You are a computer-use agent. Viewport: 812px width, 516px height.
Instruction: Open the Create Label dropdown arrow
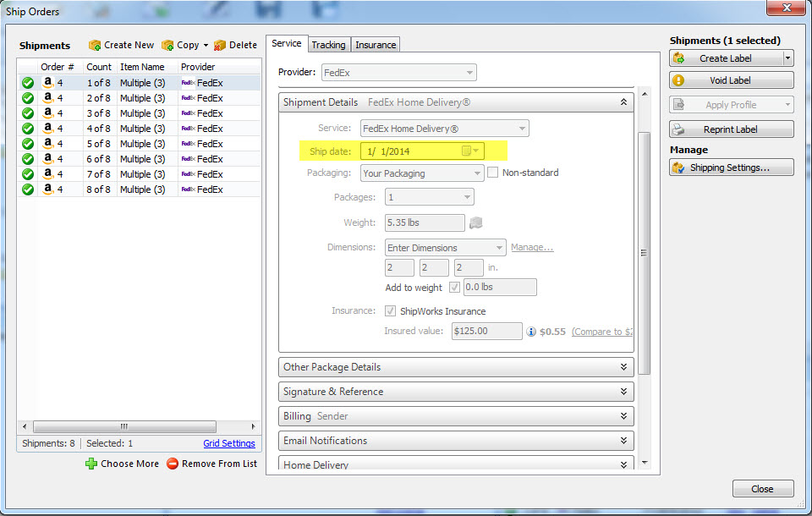click(787, 58)
